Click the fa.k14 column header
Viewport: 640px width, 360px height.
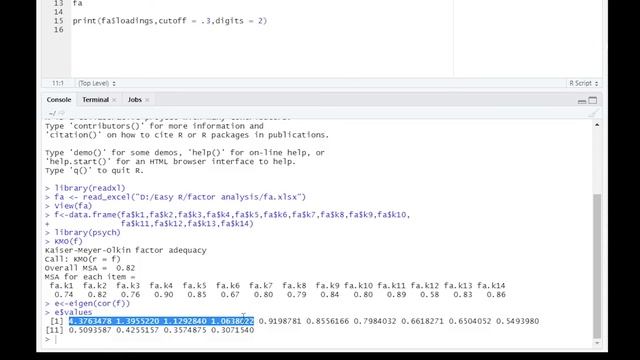pyautogui.click(x=491, y=286)
